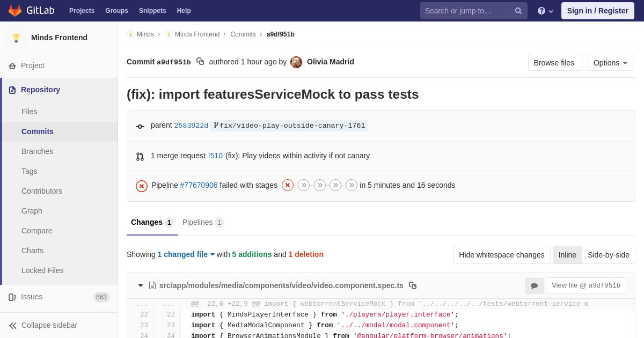This screenshot has height=338, width=644.
Task: Open the Options dropdown
Action: click(610, 63)
